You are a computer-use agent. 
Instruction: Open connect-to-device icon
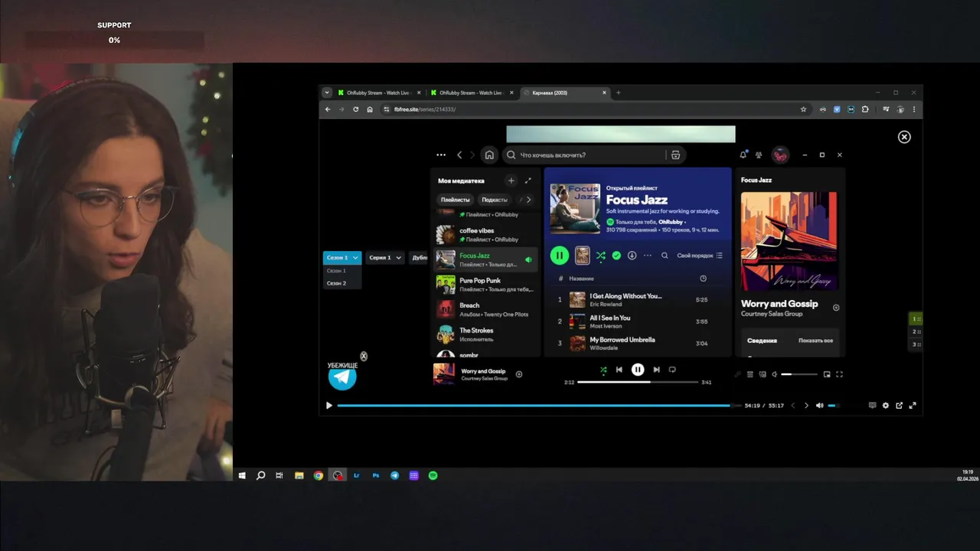[763, 374]
